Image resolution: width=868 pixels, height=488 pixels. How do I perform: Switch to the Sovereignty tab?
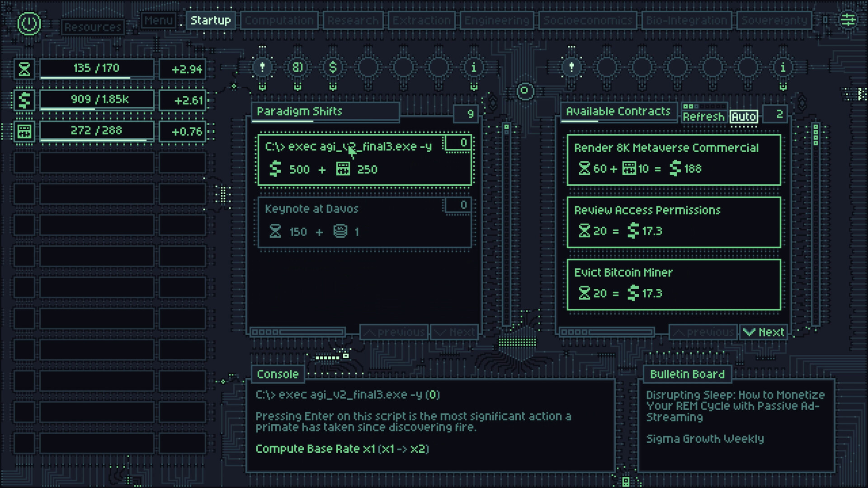coord(774,20)
